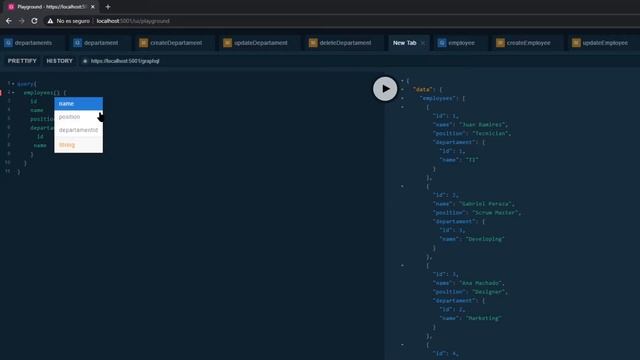The height and width of the screenshot is (360, 640).
Task: Click the "Ana Machado" name value
Action: [x=481, y=283]
